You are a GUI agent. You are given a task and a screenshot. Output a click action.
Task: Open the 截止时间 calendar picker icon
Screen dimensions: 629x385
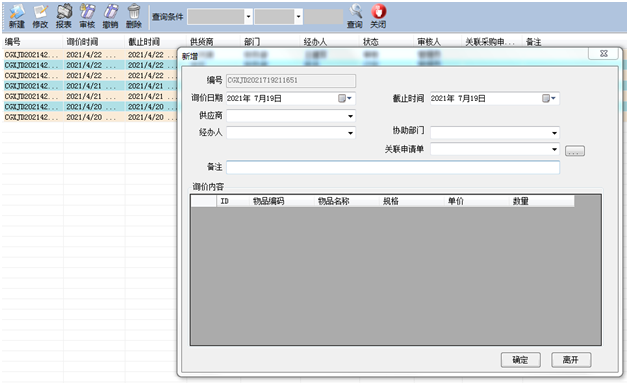point(548,98)
